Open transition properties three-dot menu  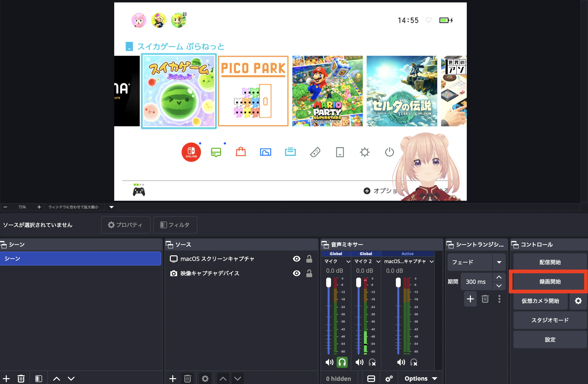pos(499,299)
